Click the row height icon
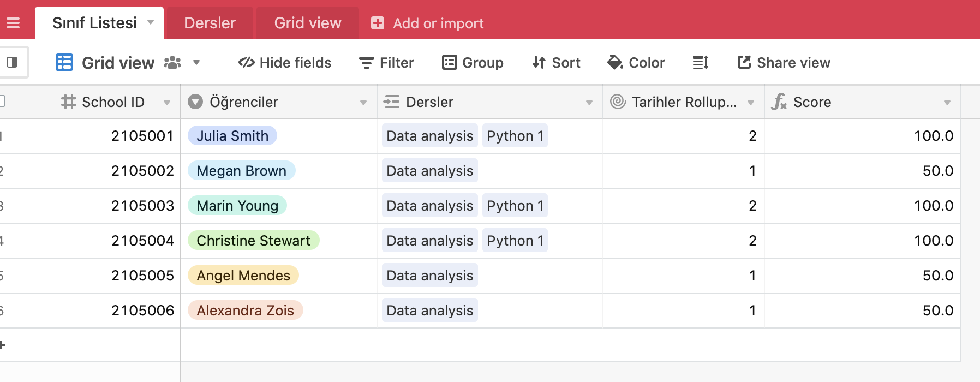The width and height of the screenshot is (980, 382). pyautogui.click(x=701, y=63)
